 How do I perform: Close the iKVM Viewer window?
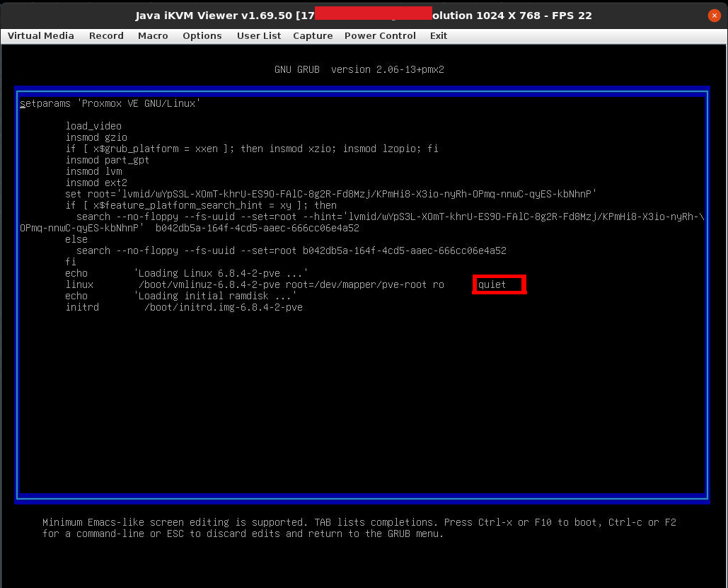click(714, 16)
